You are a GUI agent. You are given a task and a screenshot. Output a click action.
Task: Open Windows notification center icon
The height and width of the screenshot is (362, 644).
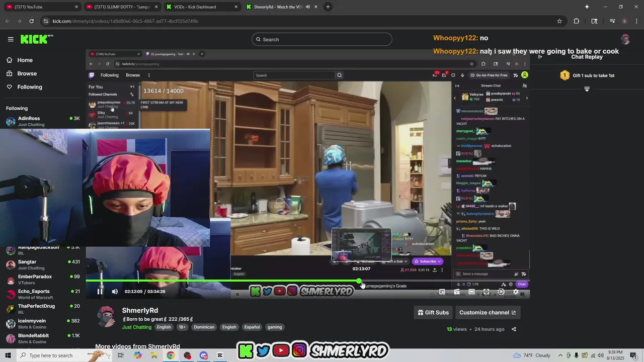pyautogui.click(x=633, y=355)
